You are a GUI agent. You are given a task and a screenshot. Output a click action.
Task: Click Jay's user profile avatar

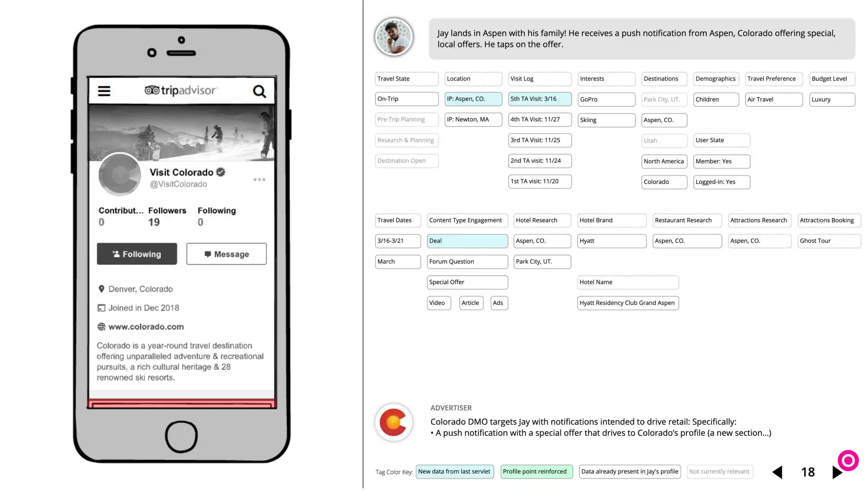[394, 37]
